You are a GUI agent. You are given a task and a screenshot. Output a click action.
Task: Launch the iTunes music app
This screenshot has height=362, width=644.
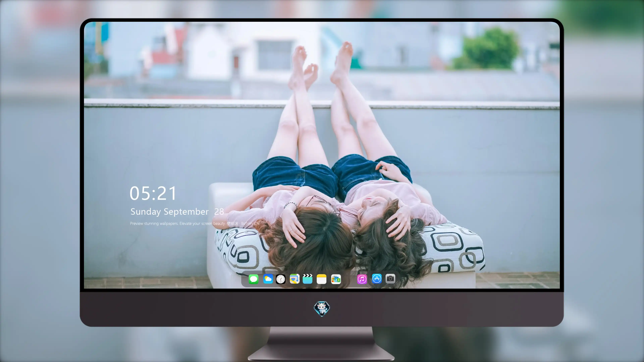pyautogui.click(x=362, y=279)
